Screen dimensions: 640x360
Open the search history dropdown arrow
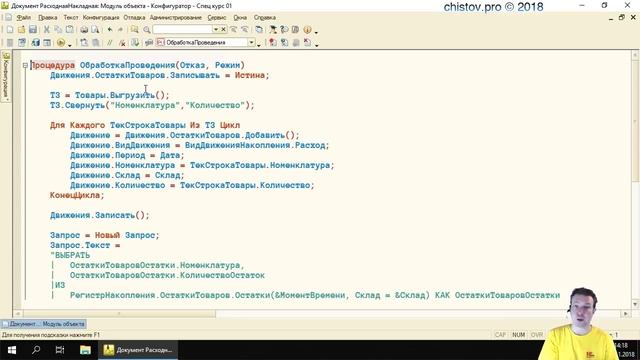(x=216, y=30)
